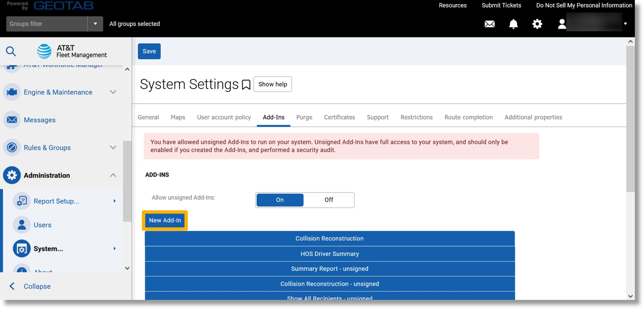Toggle Allow unsigned Add-Ins to Off
This screenshot has height=309, width=644.
click(329, 200)
